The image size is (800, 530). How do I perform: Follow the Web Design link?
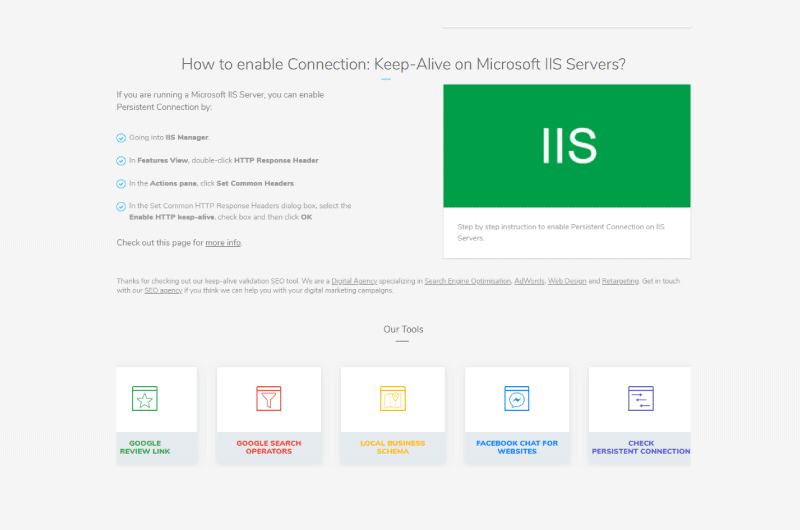point(567,281)
